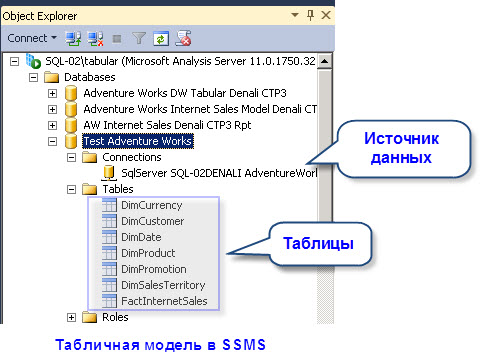Viewport: 487px width, 363px height.
Task: Select the Test Adventure Works label
Action: pos(138,141)
